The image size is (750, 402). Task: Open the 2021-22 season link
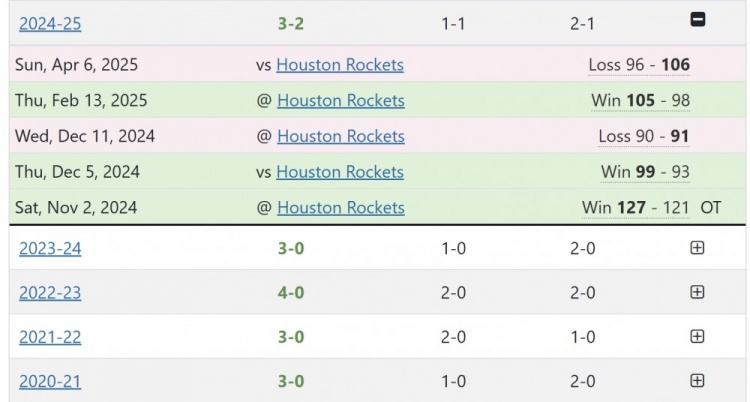pyautogui.click(x=50, y=337)
